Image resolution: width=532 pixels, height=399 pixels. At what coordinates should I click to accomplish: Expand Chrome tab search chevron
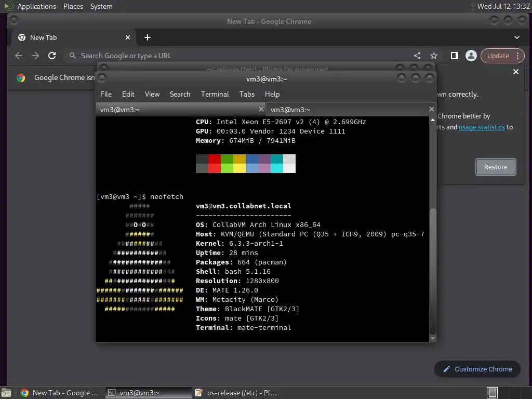click(517, 37)
